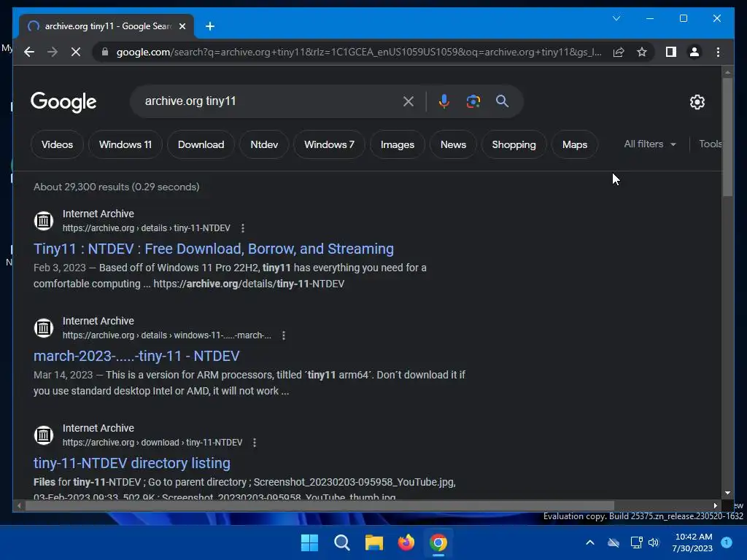Viewport: 747px width, 560px height.
Task: Open a new tab with the plus button
Action: tap(210, 26)
